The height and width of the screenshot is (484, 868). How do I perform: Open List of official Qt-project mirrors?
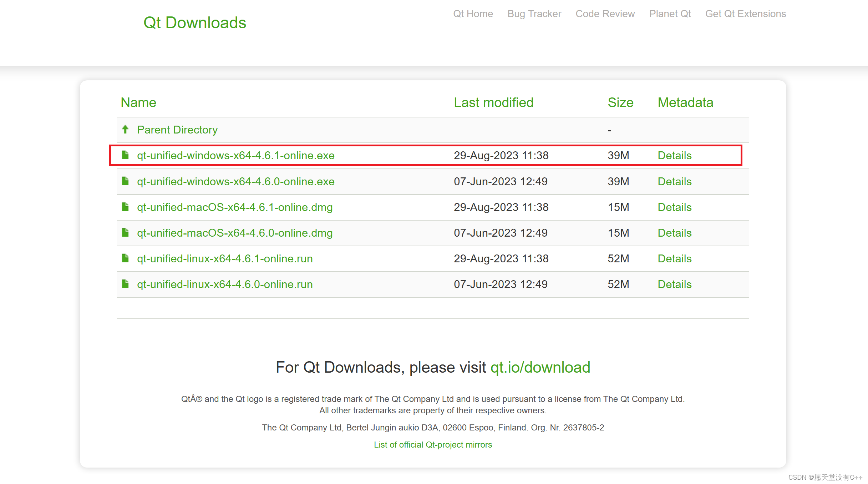433,445
